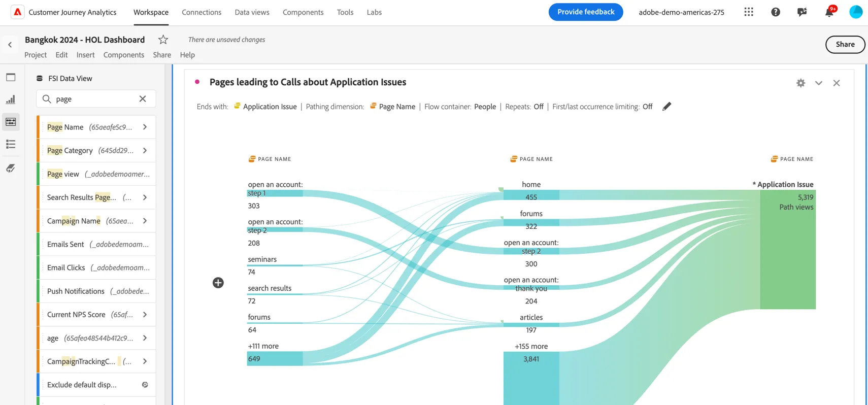Select the Emails Sent metric row
868x405 pixels.
[96, 244]
